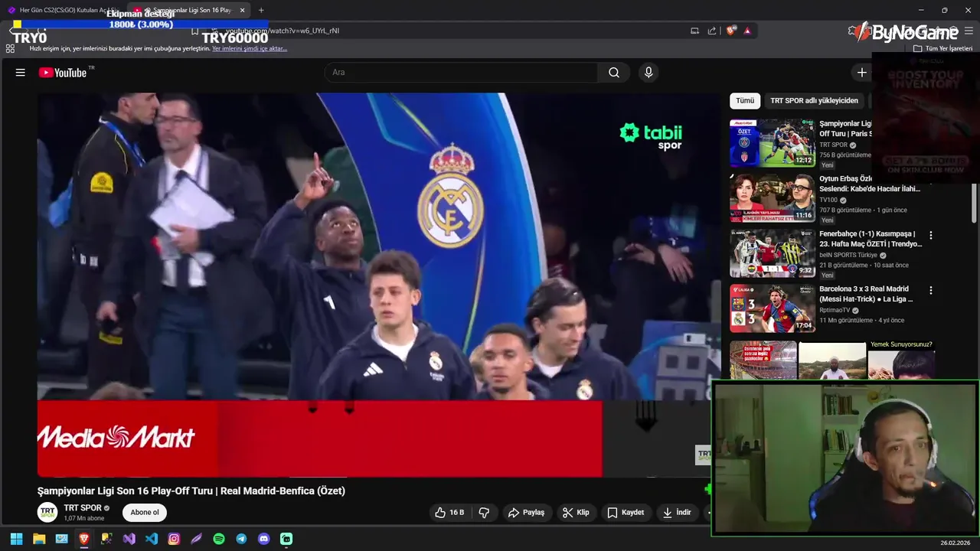This screenshot has width=980, height=551.
Task: Select the TRT SPOR adlı yükleyiciden chip
Action: click(x=814, y=100)
